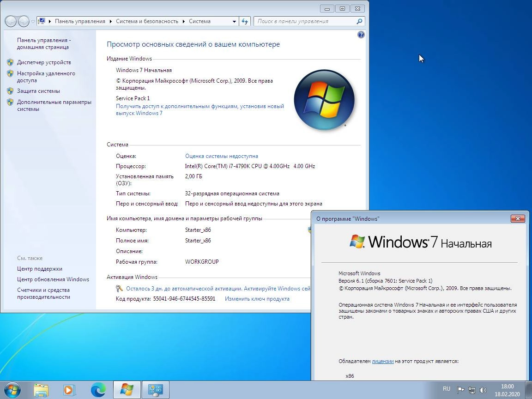Open Счетчики и средства производительности link

[x=43, y=294]
